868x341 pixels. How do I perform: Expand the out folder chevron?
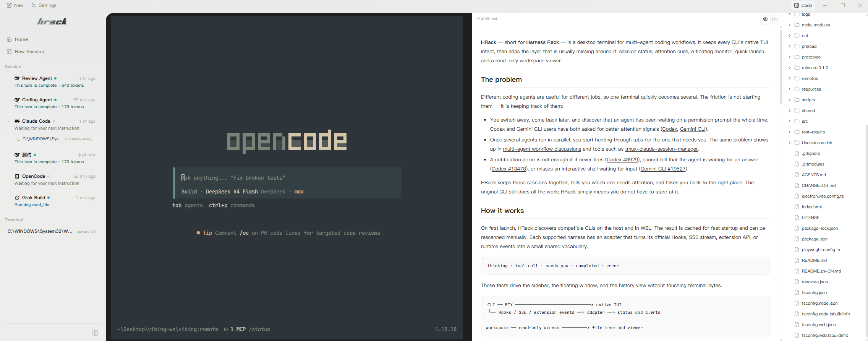tap(790, 36)
